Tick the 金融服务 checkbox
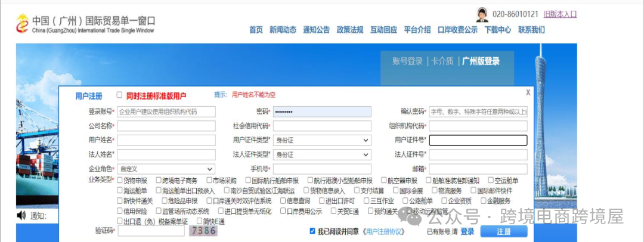 (x=483, y=200)
